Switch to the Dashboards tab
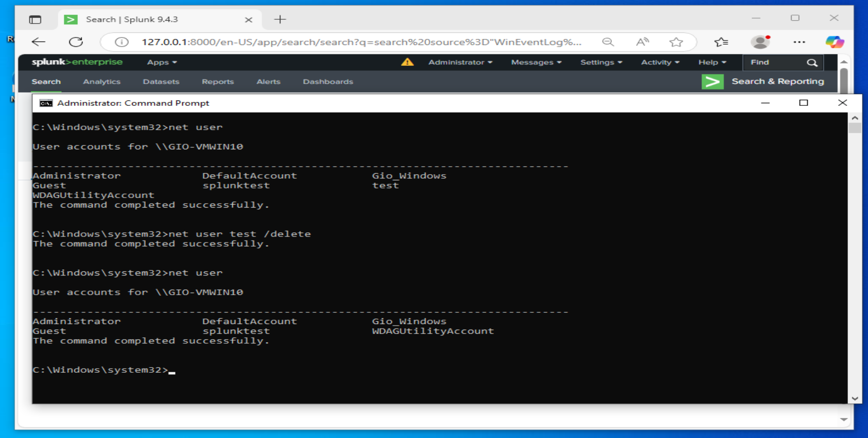This screenshot has width=868, height=438. (328, 82)
